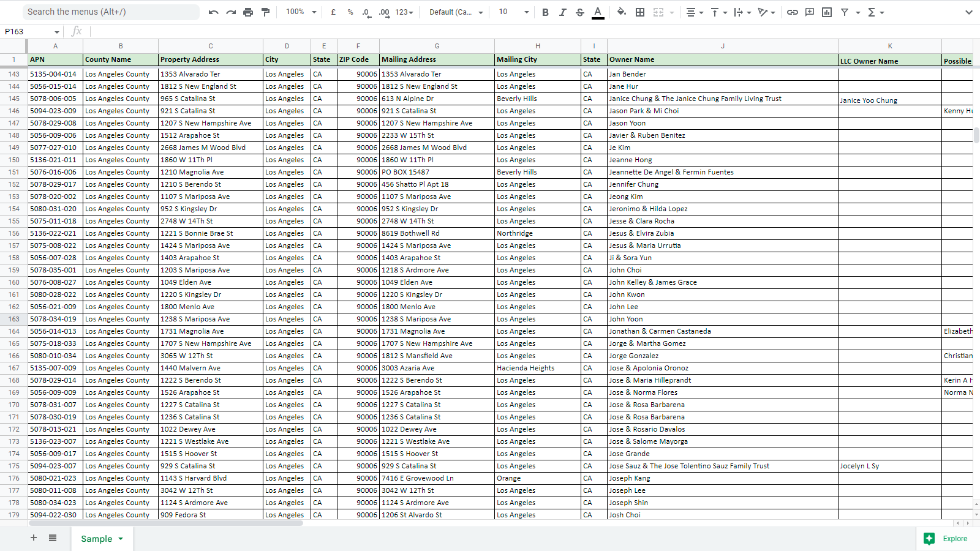This screenshot has width=980, height=551.
Task: Click the undo icon
Action: (x=213, y=12)
